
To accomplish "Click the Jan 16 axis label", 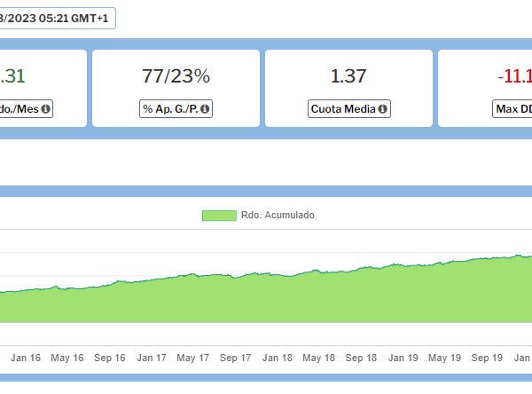I will pyautogui.click(x=27, y=359).
